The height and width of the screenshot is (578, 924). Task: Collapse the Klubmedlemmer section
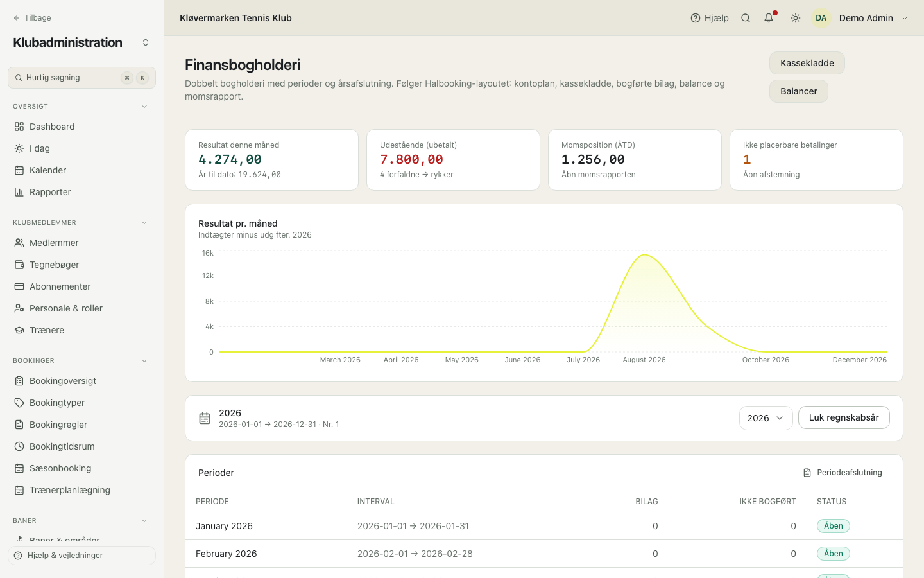[x=144, y=223]
